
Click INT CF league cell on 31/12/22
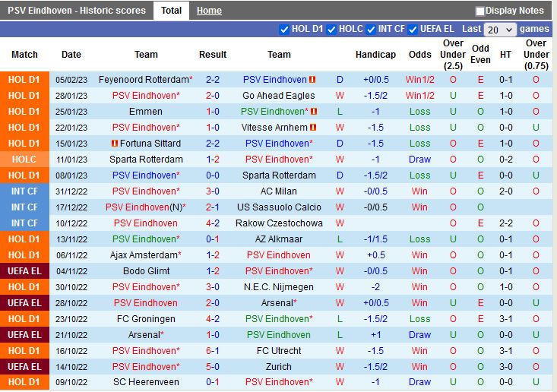pos(24,191)
